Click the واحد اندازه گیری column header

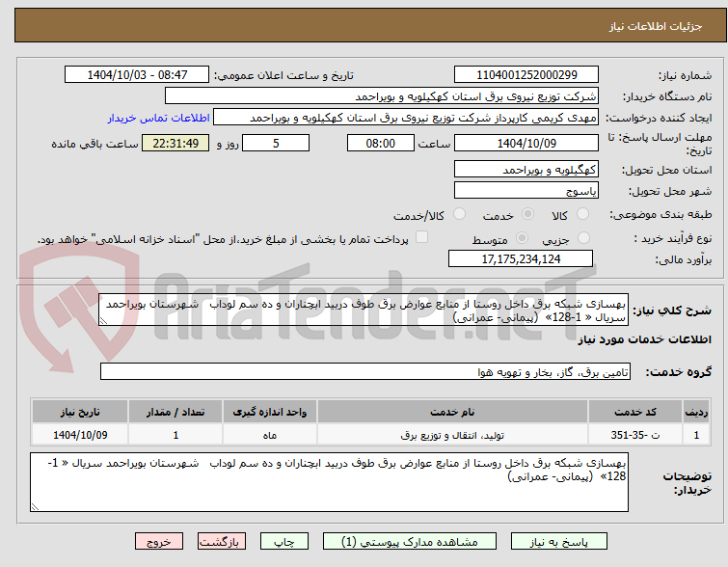pyautogui.click(x=270, y=412)
